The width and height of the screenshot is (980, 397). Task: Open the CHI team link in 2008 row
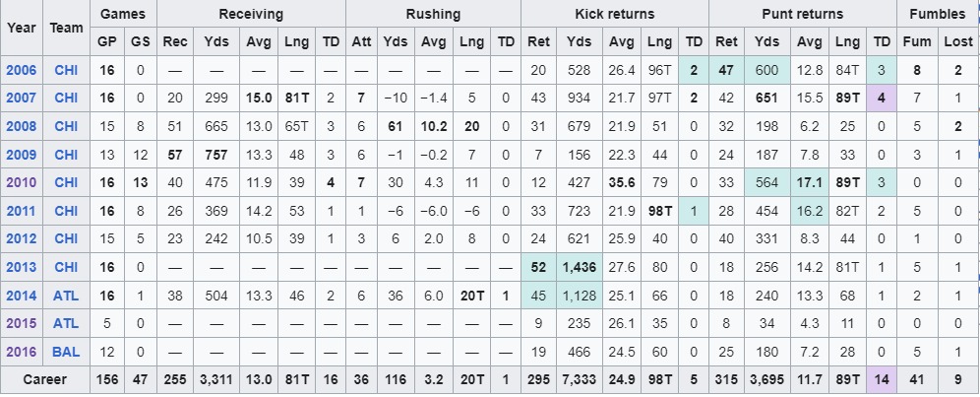(x=66, y=126)
